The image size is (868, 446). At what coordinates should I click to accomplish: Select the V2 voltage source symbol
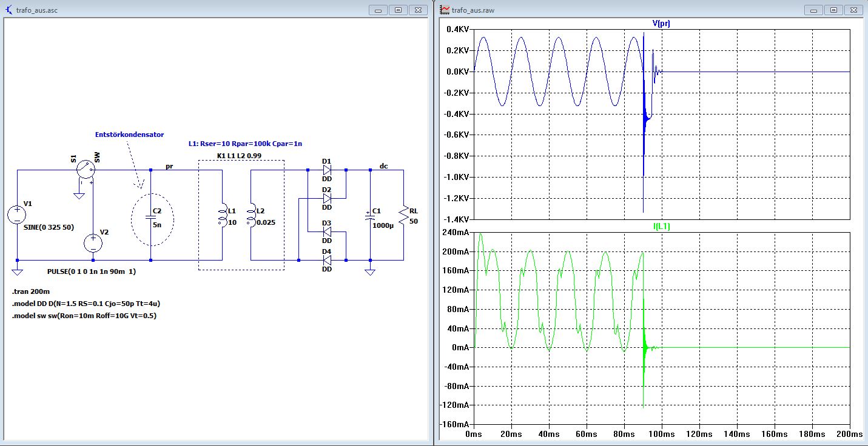pyautogui.click(x=93, y=243)
